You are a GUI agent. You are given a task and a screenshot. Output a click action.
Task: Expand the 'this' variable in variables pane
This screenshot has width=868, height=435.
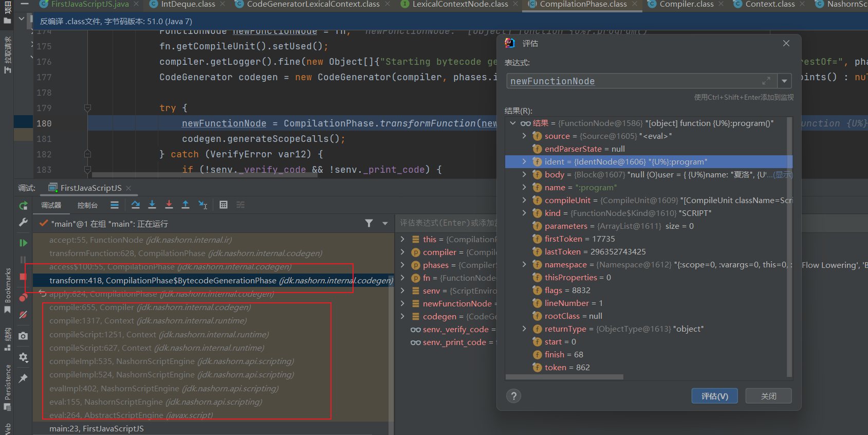402,239
